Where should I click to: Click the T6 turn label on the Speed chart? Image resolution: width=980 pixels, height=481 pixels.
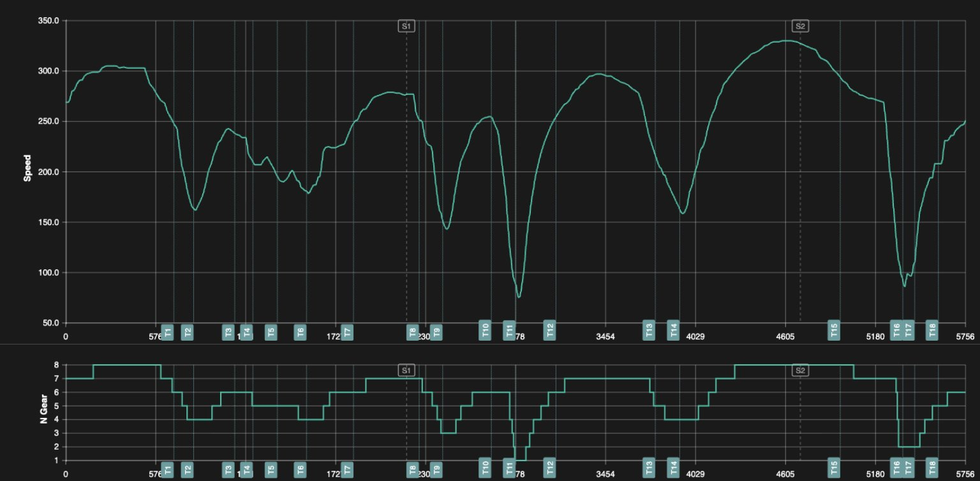pos(300,332)
